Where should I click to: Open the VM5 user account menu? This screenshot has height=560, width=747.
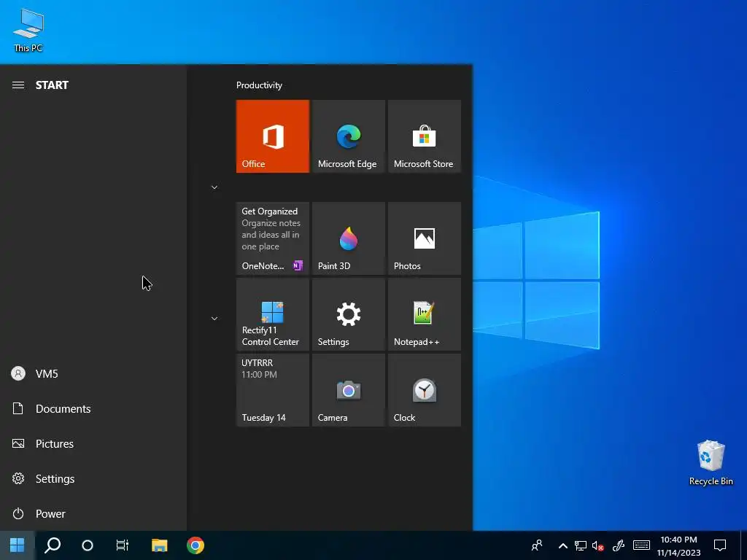[x=93, y=373]
